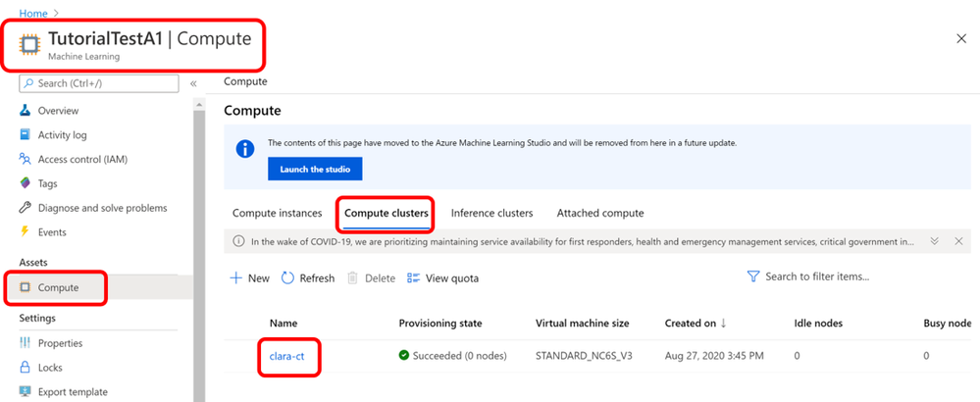
Task: Expand the COVID-19 notice message
Action: (x=935, y=241)
